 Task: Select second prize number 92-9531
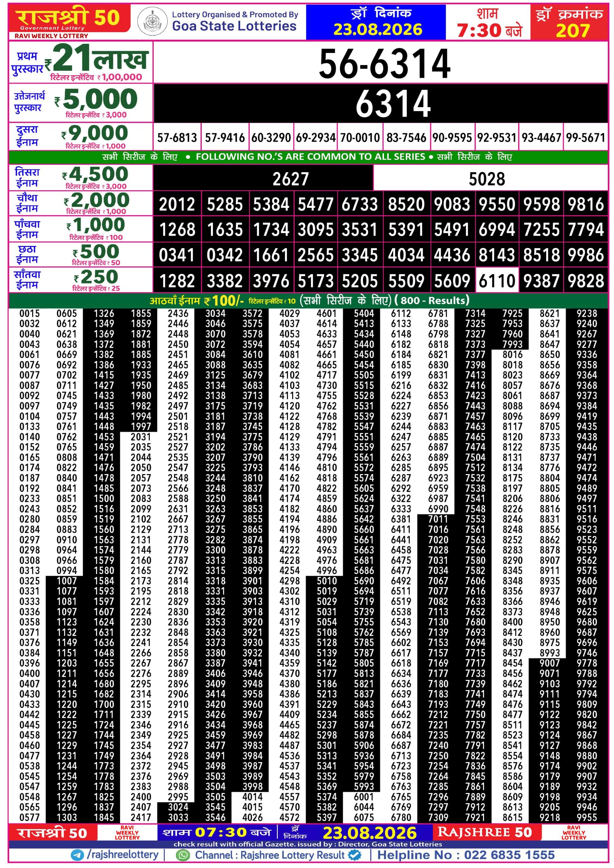[x=497, y=138]
